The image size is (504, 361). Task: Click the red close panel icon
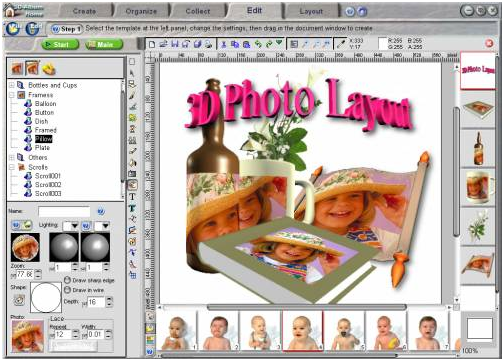coord(489,43)
